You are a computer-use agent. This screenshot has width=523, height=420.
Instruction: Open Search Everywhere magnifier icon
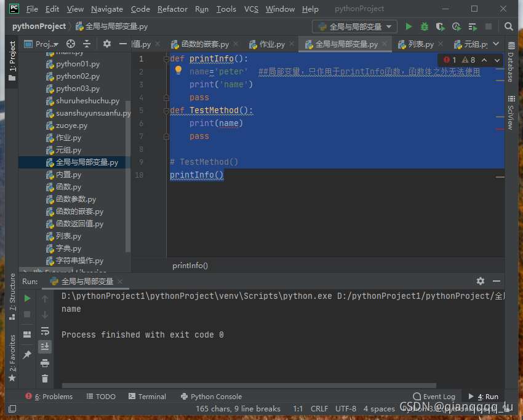pos(509,26)
